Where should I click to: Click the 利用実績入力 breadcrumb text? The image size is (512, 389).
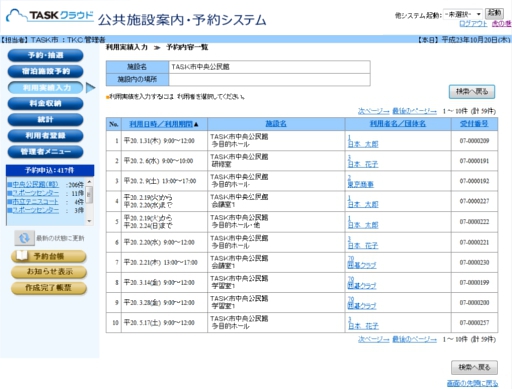pos(127,47)
